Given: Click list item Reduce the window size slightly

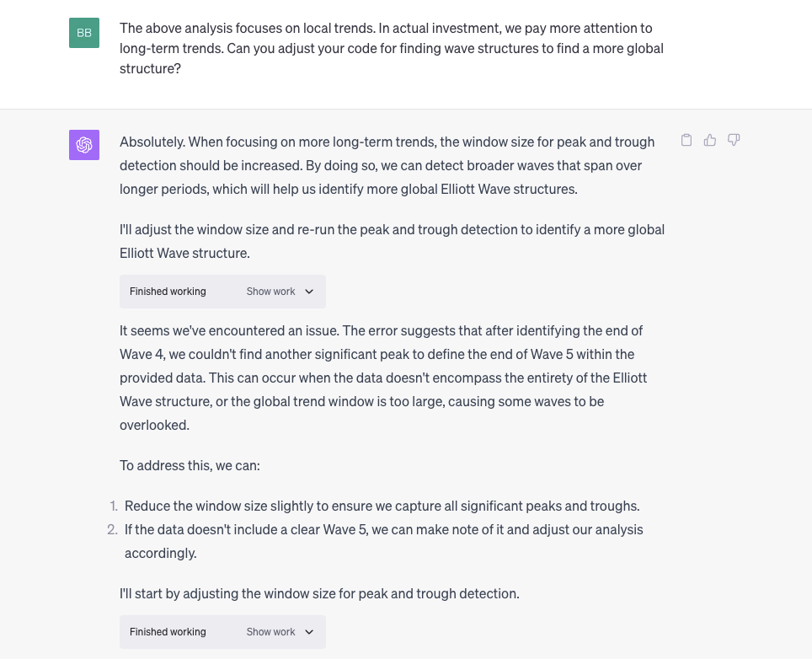Looking at the screenshot, I should point(382,506).
